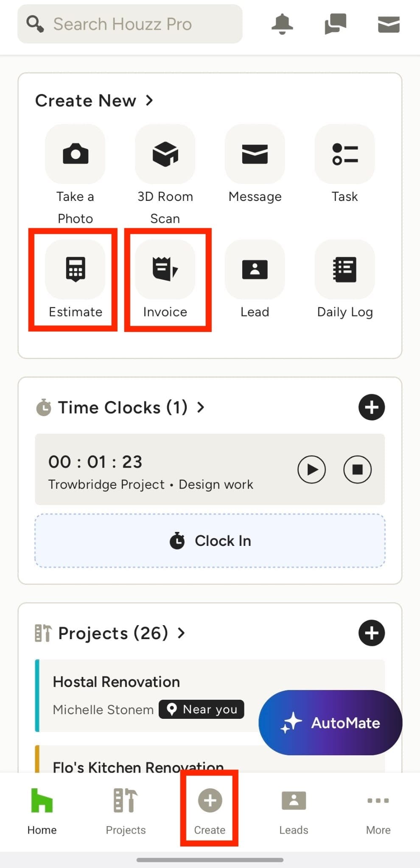Expand the Projects list
Screen dimensions: 420x868
click(182, 633)
